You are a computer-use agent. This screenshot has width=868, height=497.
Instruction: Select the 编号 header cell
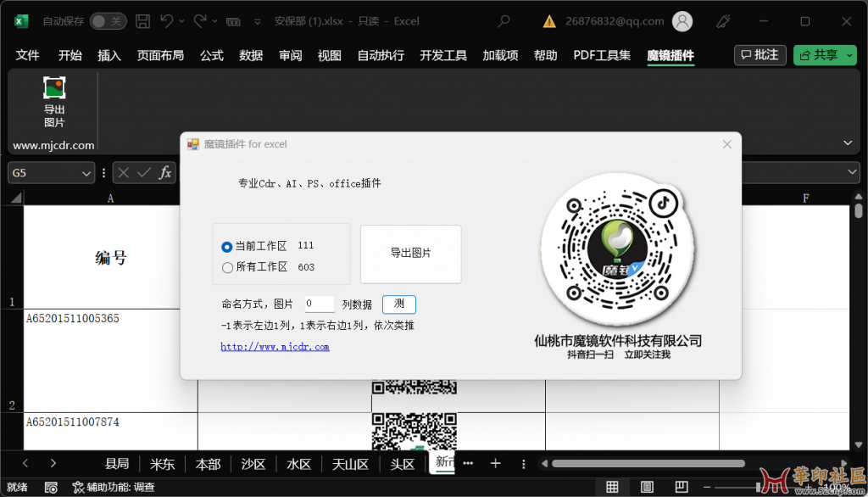point(102,257)
